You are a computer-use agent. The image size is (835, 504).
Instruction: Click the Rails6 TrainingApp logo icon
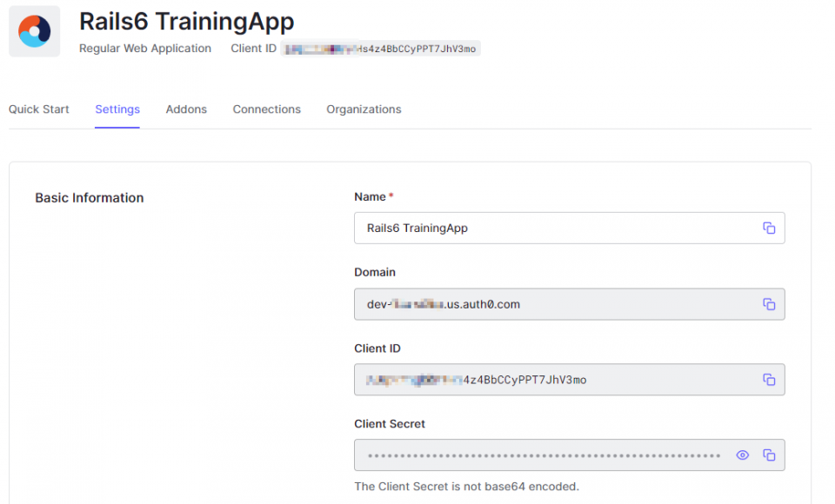point(33,31)
